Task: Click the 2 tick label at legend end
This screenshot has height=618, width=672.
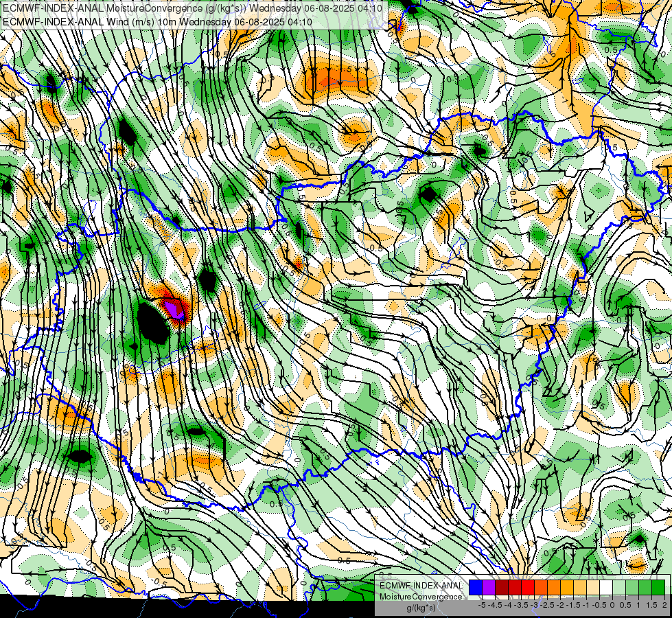Action: pyautogui.click(x=664, y=605)
